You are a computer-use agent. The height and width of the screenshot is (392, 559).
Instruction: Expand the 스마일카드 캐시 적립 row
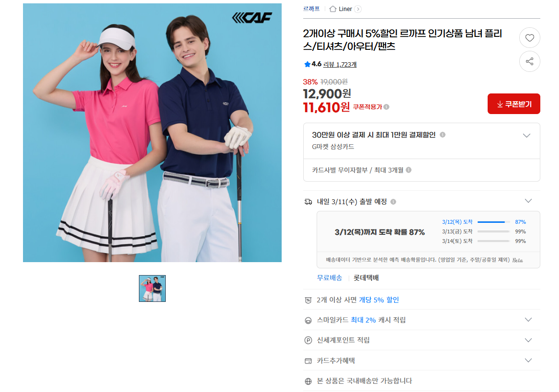(528, 320)
